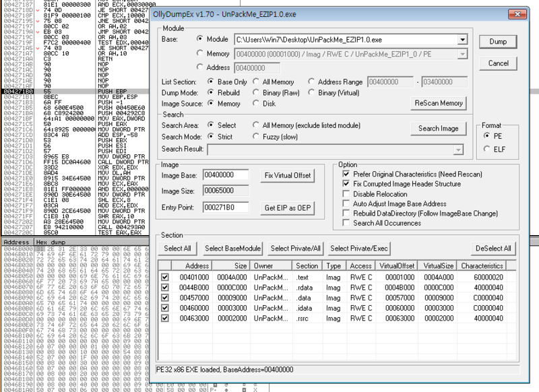The image size is (539, 392).
Task: Close the OllyDumpEx dialog window
Action: point(517,14)
